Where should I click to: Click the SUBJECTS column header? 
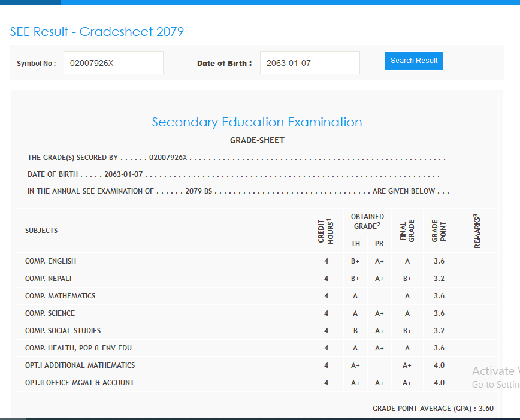41,231
